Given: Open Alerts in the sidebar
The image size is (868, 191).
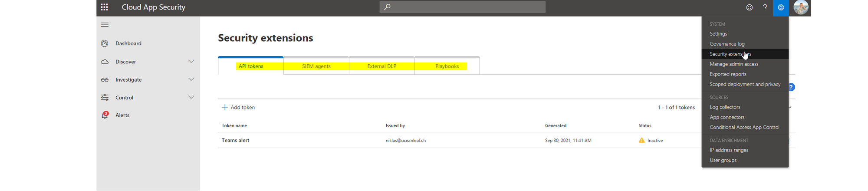Looking at the screenshot, I should 122,115.
